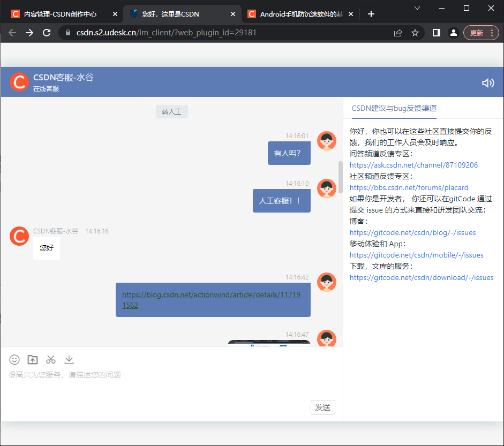Click the 有人吗？ message bubble
Viewport: 504px width, 446px height.
pyautogui.click(x=289, y=153)
